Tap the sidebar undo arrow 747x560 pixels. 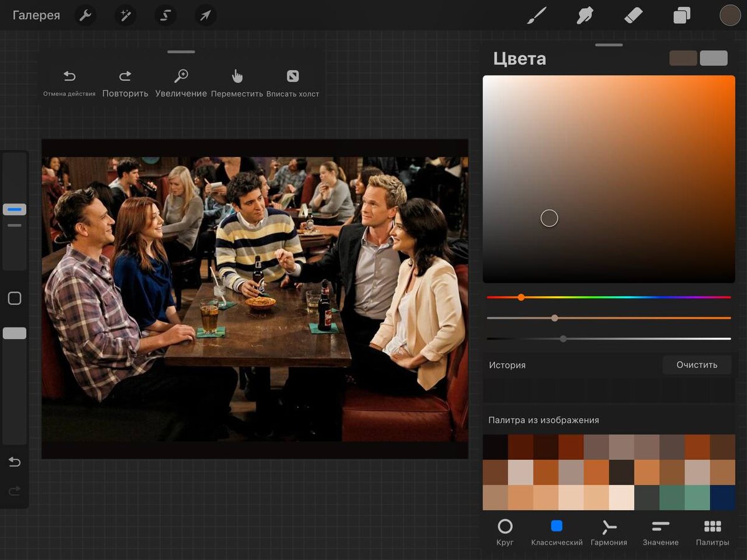click(14, 462)
